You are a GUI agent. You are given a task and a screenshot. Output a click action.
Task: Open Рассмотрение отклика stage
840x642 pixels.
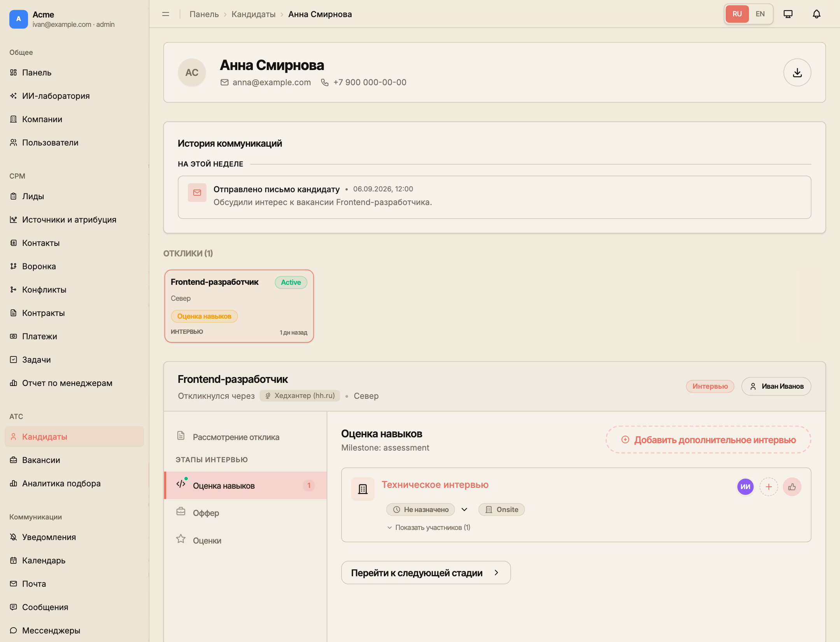[245, 437]
